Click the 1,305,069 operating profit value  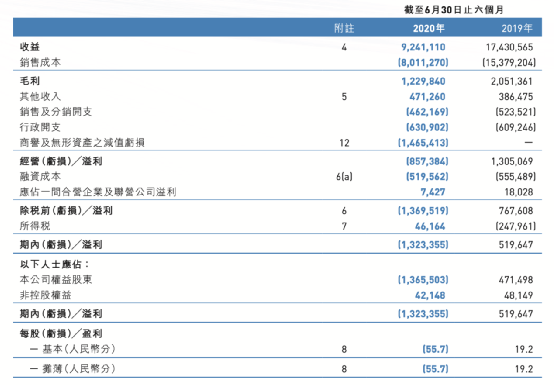512,161
